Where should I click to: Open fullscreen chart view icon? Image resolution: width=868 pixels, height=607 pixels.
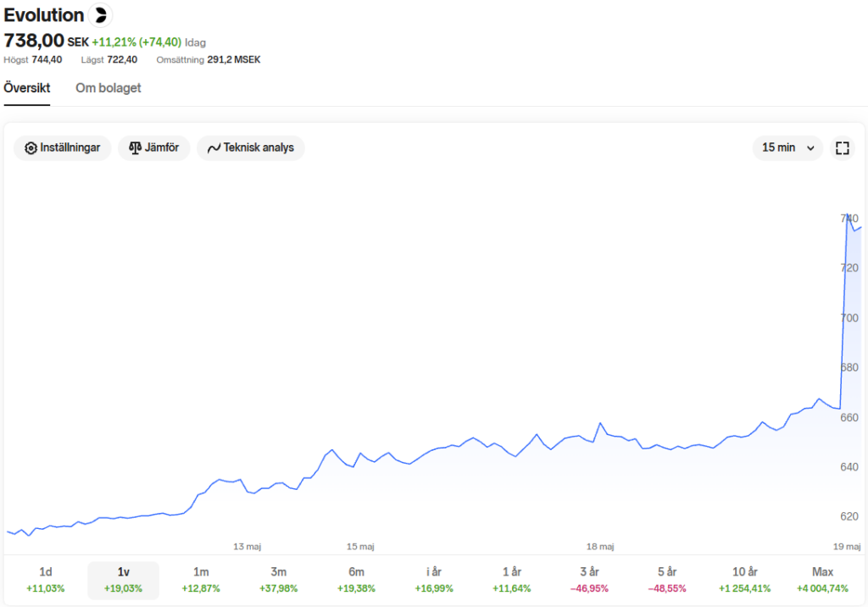(x=842, y=148)
